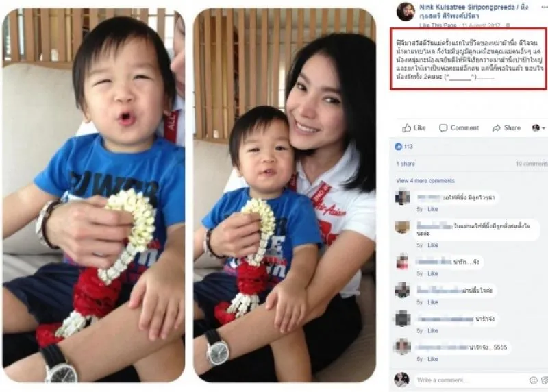Click the page profile picture beside the name

406,11
